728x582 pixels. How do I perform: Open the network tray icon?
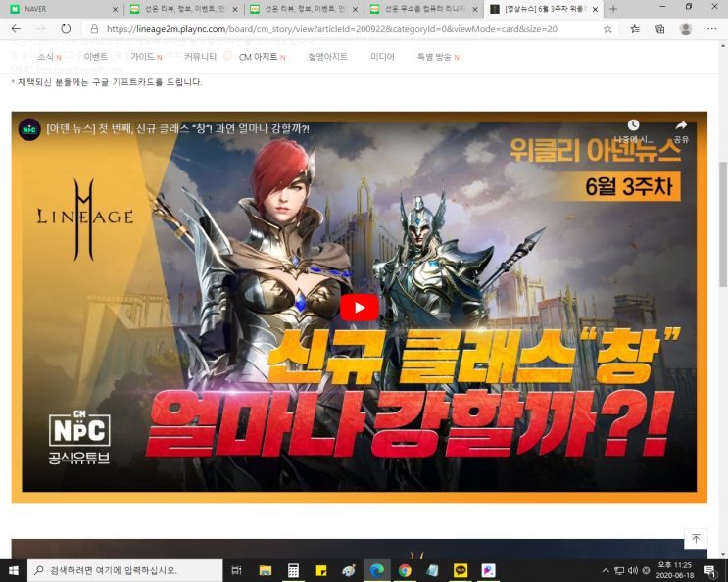point(619,570)
